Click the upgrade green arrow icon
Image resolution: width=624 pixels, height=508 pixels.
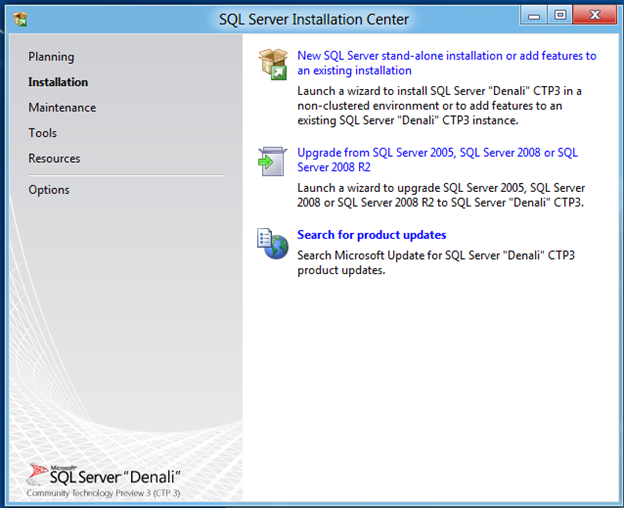pos(272,161)
